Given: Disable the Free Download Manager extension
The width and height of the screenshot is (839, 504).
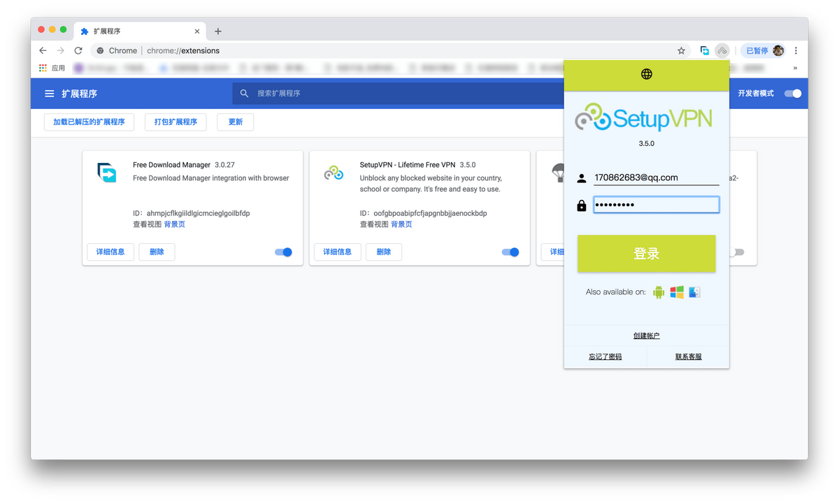Looking at the screenshot, I should point(283,252).
